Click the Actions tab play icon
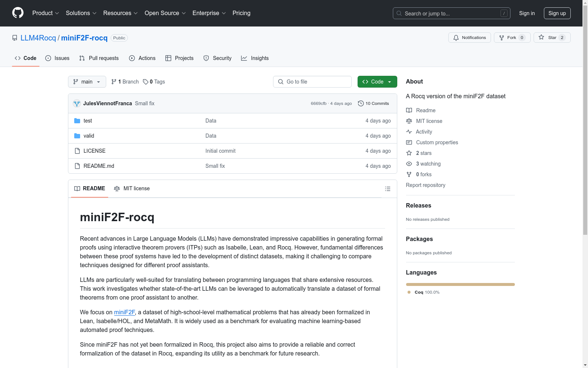This screenshot has height=368, width=588. click(x=132, y=58)
